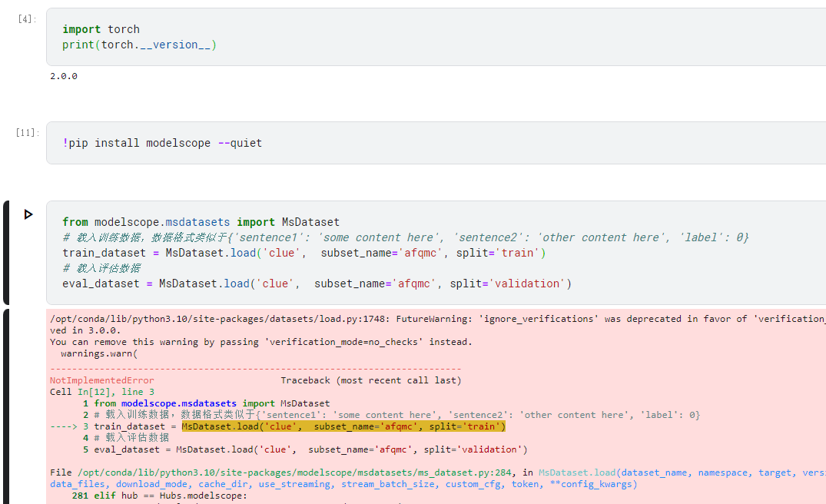Collapse the error output via left bar
Image resolution: width=826 pixels, height=504 pixels.
click(x=6, y=406)
